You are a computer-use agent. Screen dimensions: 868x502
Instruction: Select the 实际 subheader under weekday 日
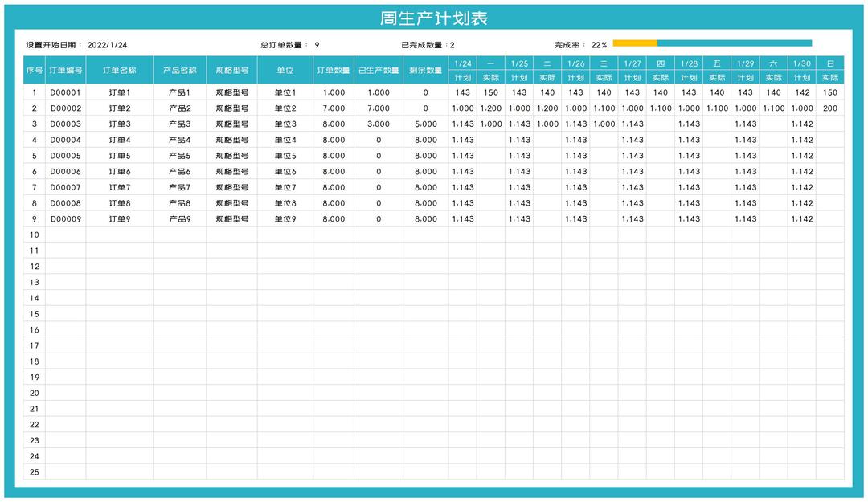click(830, 77)
